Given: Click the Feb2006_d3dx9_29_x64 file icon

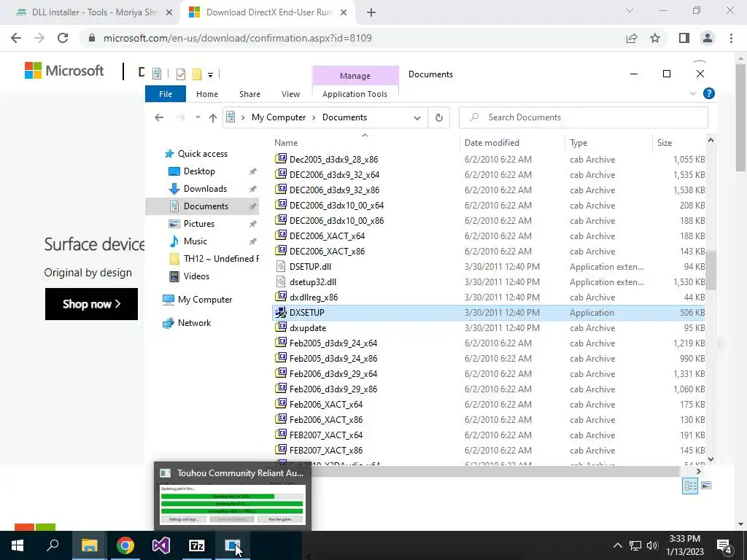Looking at the screenshot, I should [281, 373].
